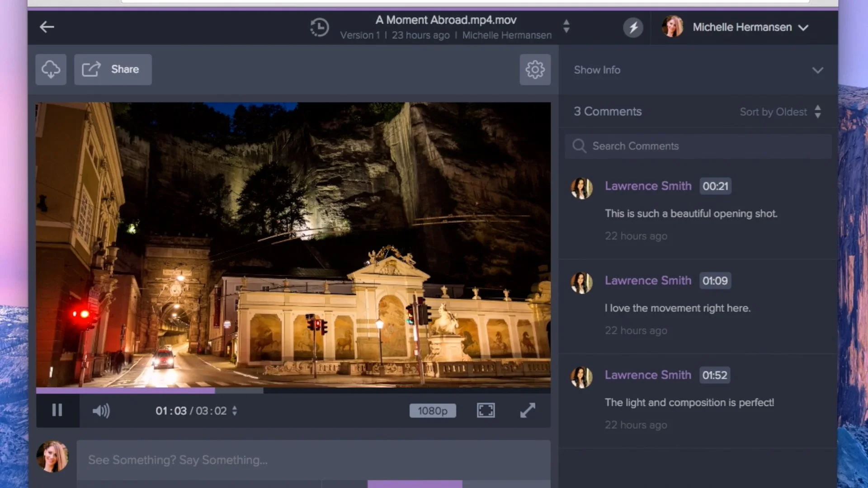The image size is (868, 488).
Task: Open version history clock icon
Action: [320, 28]
